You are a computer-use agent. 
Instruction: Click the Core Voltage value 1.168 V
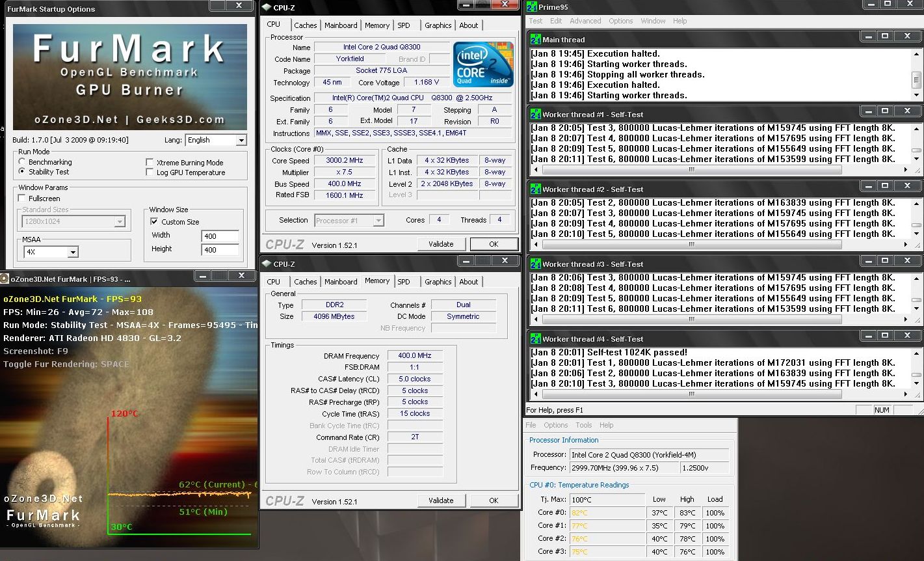tap(426, 83)
